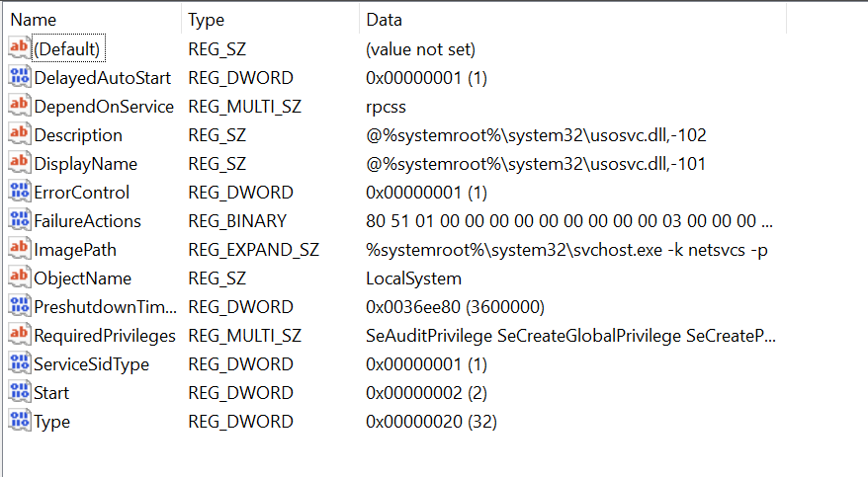Screen dimensions: 868x477
Task: Click the string icon beside (Default)
Action: pos(19,48)
